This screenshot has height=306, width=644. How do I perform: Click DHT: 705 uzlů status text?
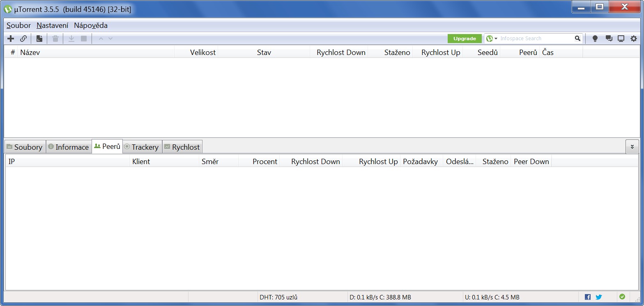(x=278, y=297)
